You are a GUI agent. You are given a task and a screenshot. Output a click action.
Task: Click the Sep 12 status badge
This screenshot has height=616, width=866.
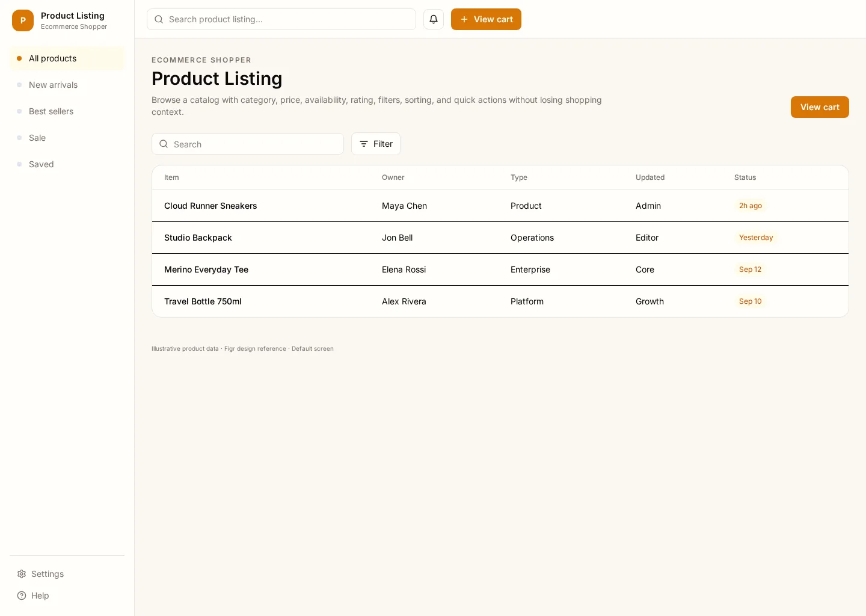[x=750, y=269]
